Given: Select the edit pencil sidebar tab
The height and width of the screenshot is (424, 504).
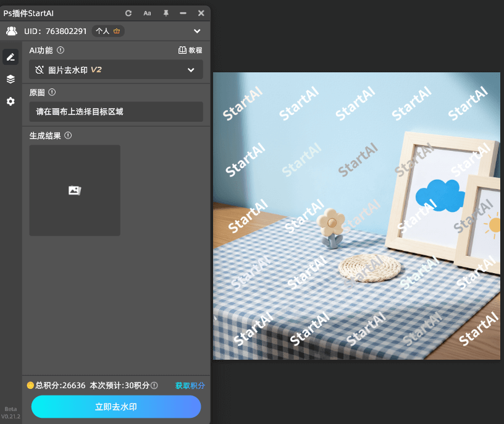Looking at the screenshot, I should coord(10,57).
